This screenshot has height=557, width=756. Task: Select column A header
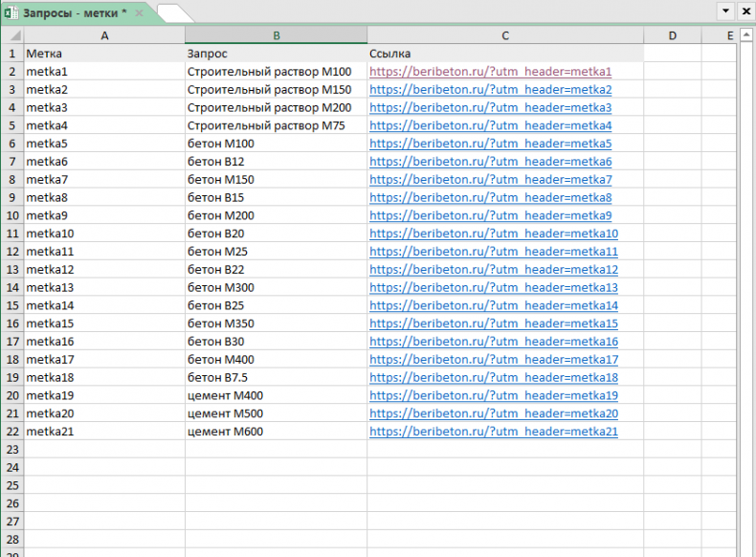pos(103,35)
